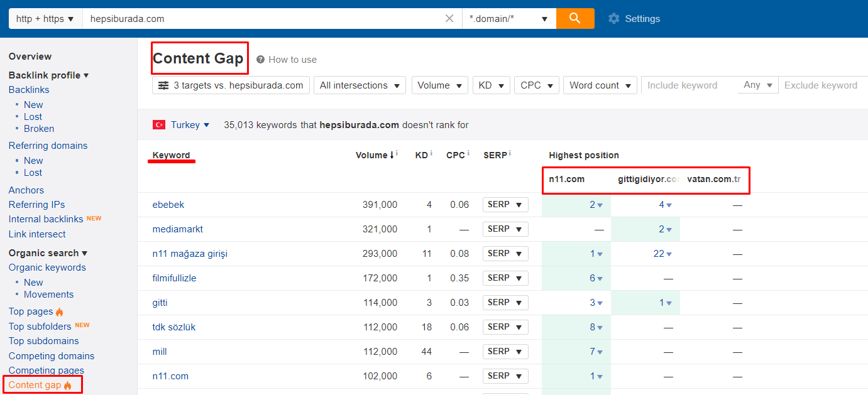The width and height of the screenshot is (868, 395).
Task: Click info icon next to SERP column
Action: 510,153
